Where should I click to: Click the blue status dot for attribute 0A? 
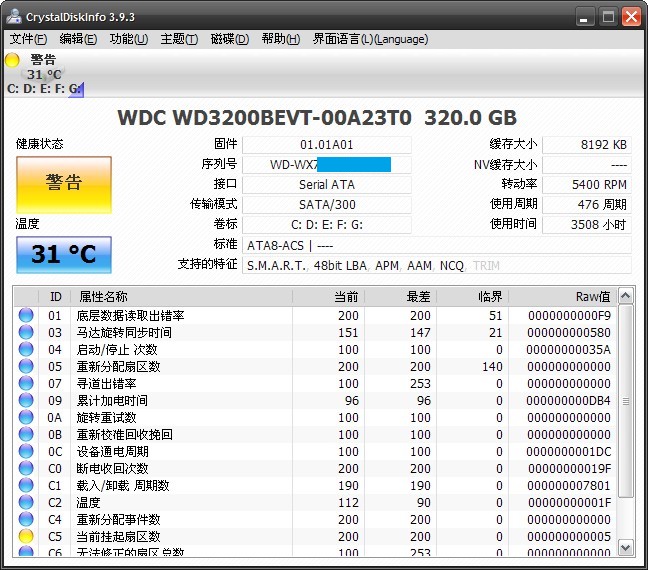coord(26,417)
